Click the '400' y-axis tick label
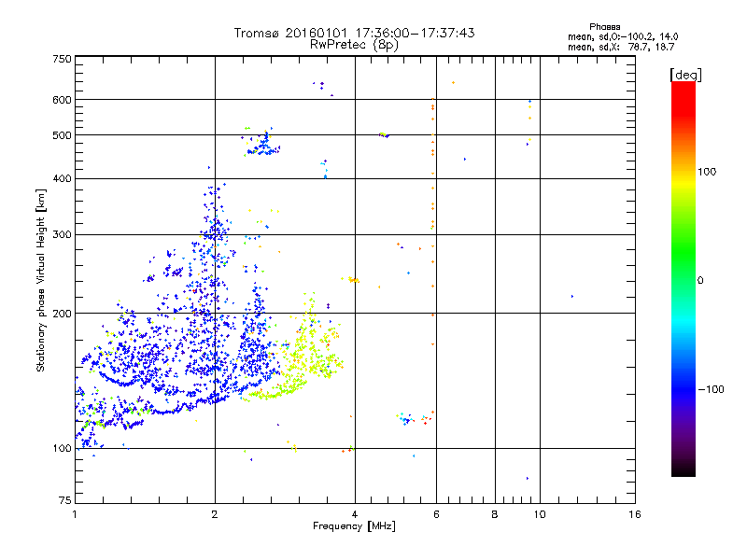The height and width of the screenshot is (560, 747). [62, 178]
